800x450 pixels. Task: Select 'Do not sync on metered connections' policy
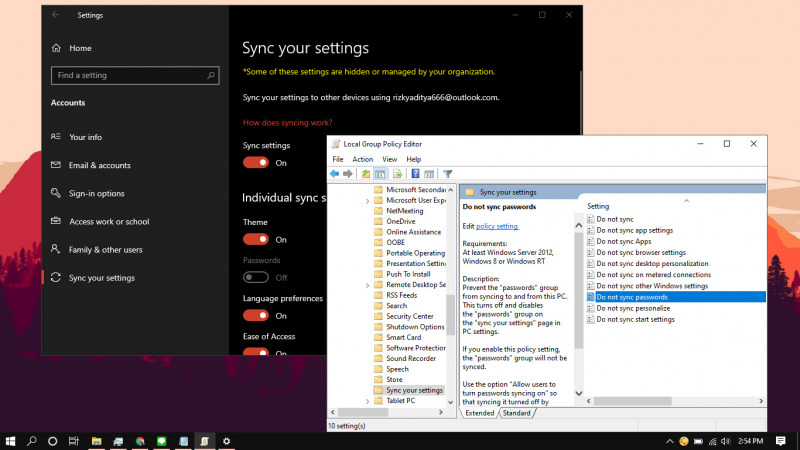click(x=654, y=274)
